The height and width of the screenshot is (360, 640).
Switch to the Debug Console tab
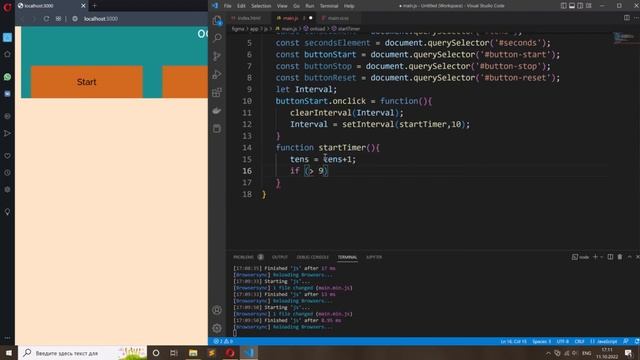(x=313, y=257)
